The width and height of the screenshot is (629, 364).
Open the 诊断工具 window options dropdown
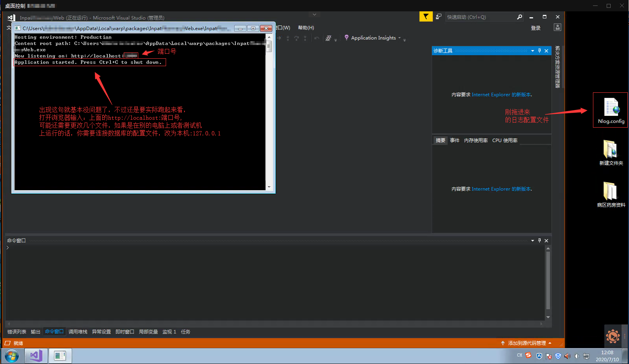tap(532, 50)
